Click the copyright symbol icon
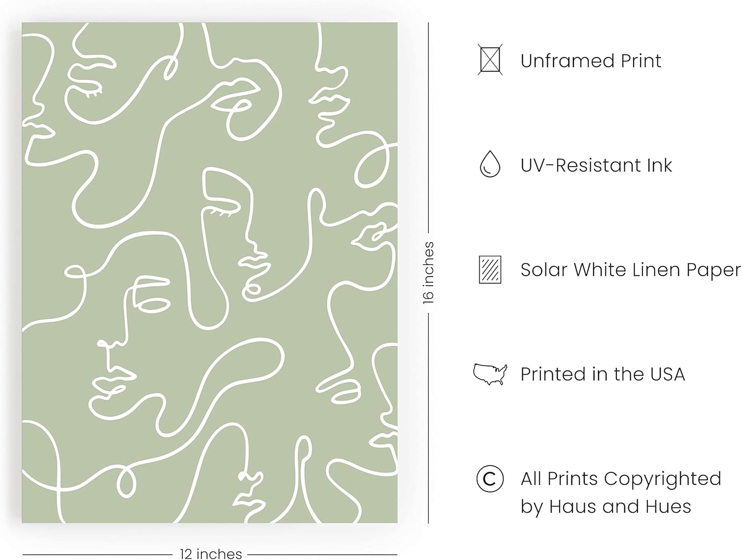 [490, 478]
